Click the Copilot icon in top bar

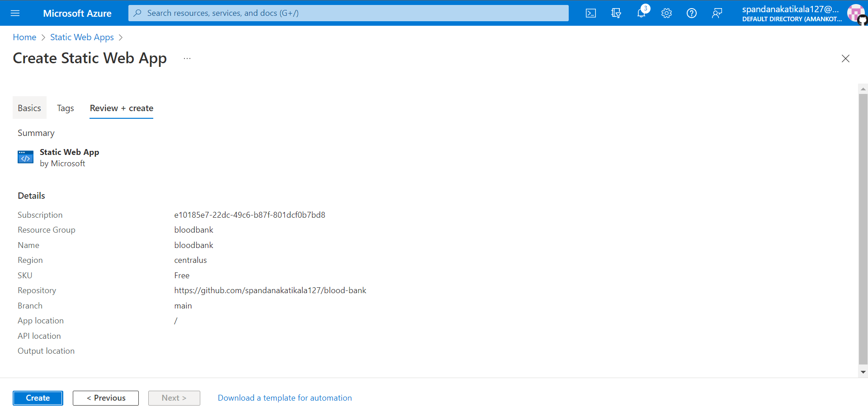(616, 13)
